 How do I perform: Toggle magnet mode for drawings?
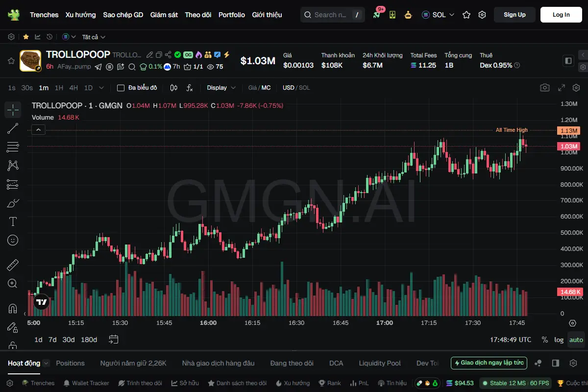(13, 308)
